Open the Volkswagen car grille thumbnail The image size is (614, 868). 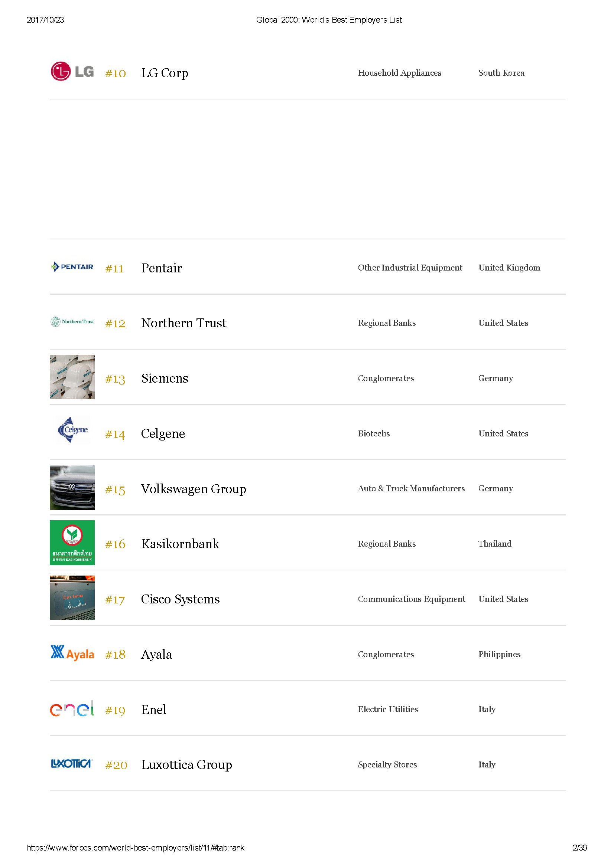pyautogui.click(x=72, y=487)
